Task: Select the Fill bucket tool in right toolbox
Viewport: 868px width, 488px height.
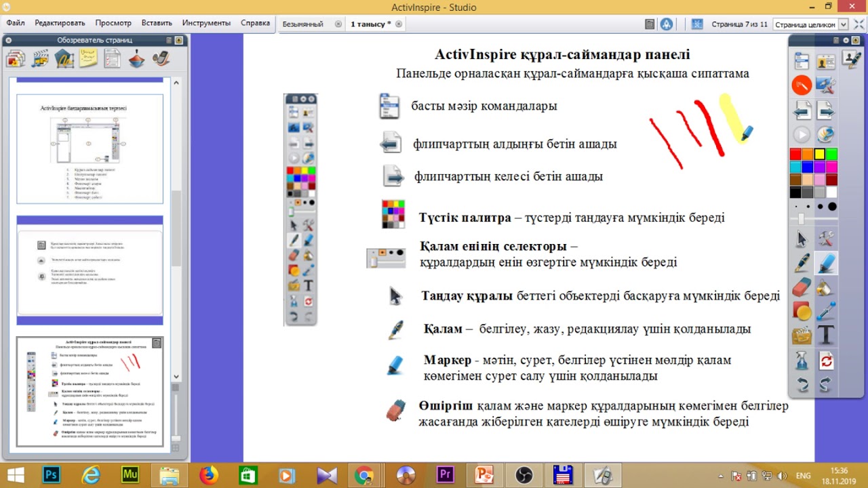Action: pos(825,287)
